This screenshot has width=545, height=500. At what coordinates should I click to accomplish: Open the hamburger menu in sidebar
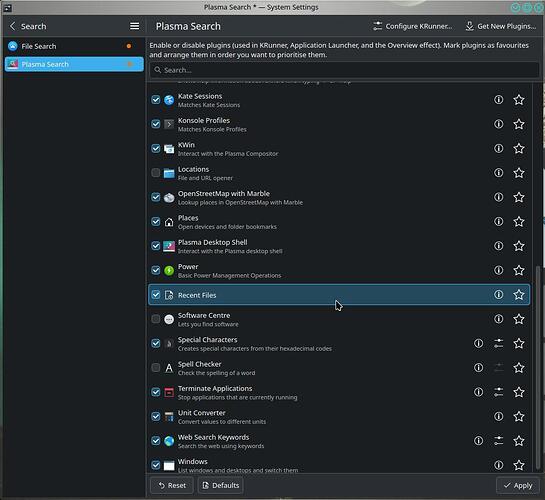[135, 26]
